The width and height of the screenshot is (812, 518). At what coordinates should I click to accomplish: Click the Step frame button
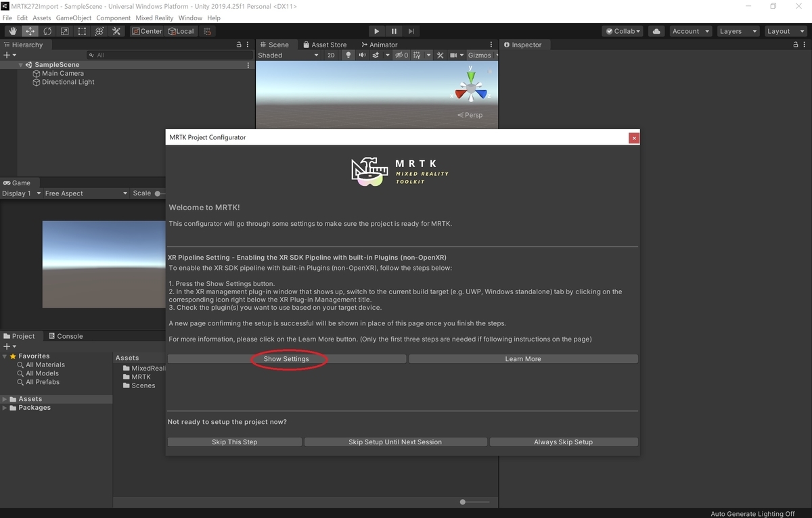coord(411,31)
